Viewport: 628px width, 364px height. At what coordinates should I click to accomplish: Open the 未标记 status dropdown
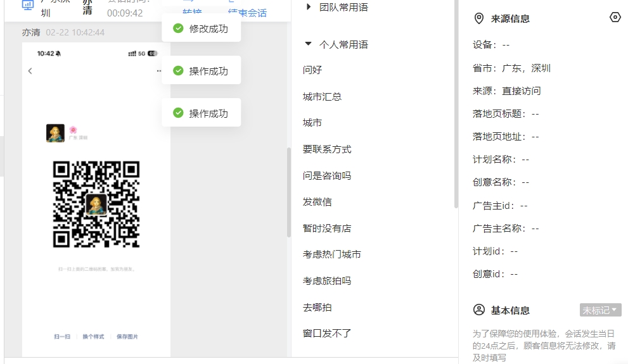(600, 310)
